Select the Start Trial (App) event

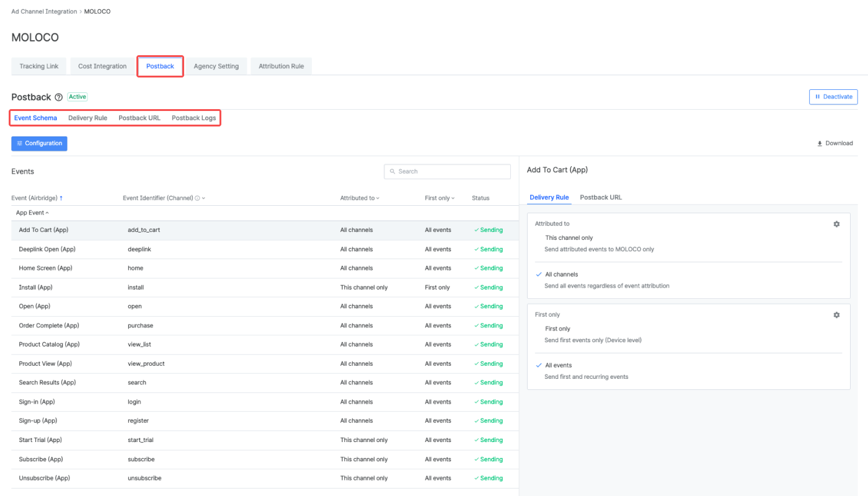pos(265,440)
